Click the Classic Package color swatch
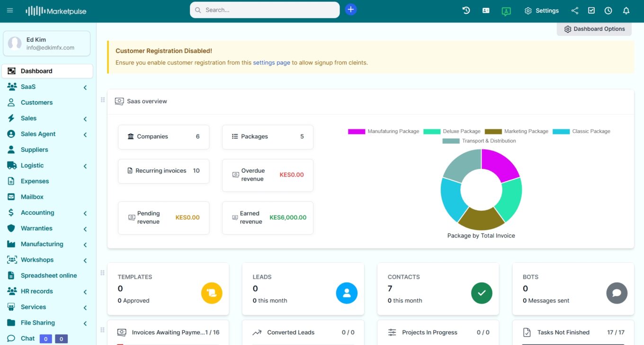 (x=561, y=131)
